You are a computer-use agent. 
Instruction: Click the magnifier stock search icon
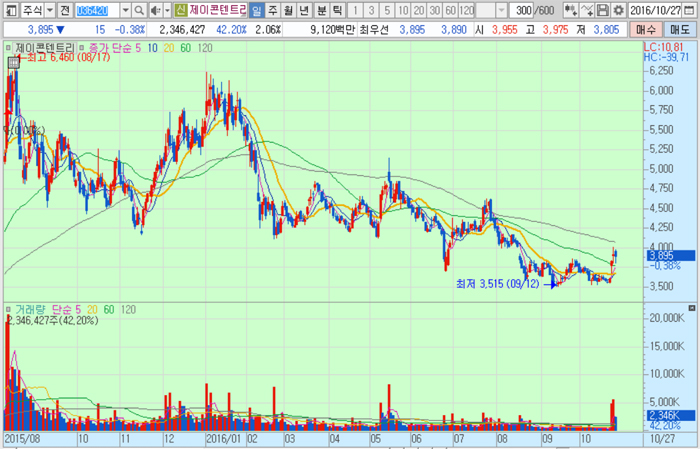pos(140,10)
